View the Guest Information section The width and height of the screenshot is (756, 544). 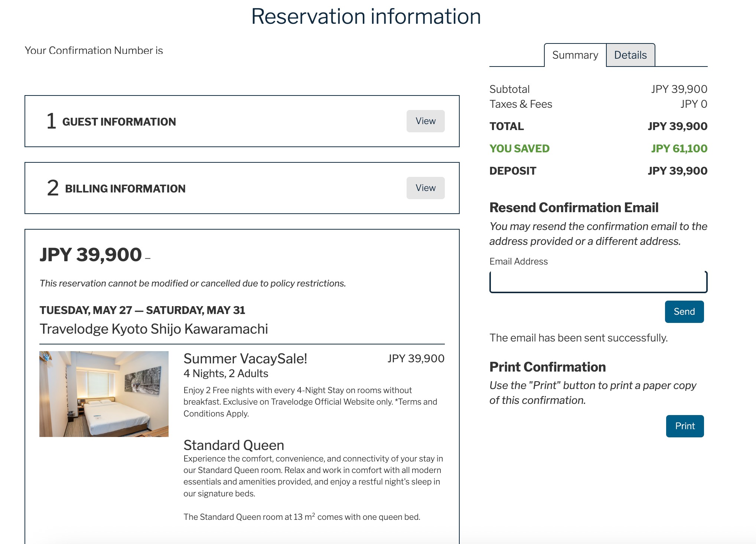pos(426,121)
